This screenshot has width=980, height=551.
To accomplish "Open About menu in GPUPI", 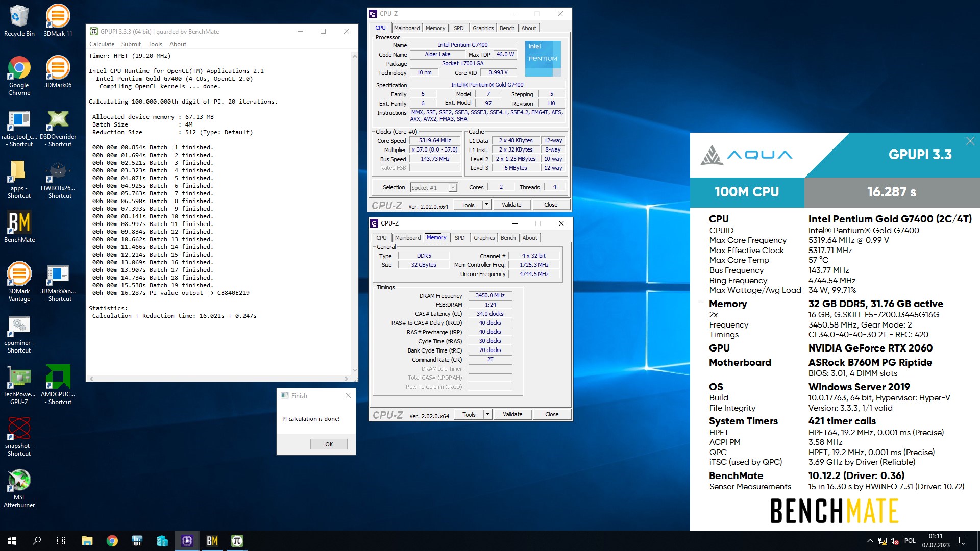I will coord(178,44).
